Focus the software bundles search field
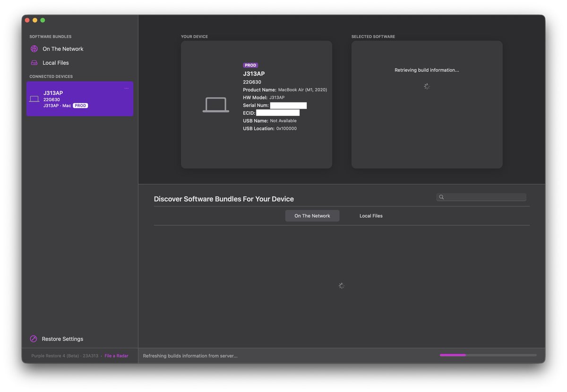The width and height of the screenshot is (567, 392). [481, 197]
